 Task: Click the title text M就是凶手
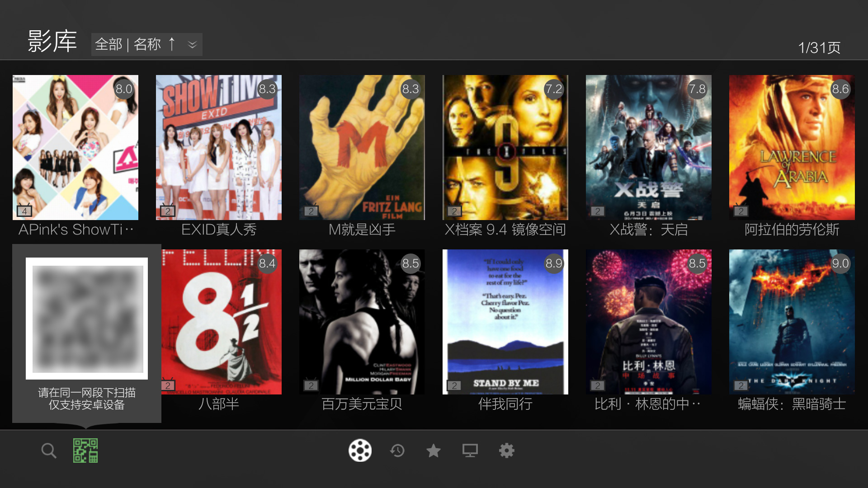(x=362, y=230)
